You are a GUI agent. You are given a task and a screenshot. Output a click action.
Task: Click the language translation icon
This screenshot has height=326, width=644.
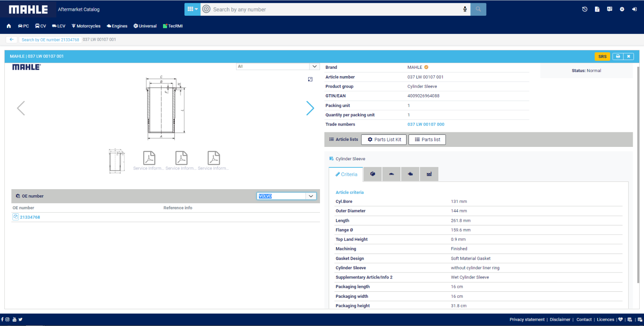tap(609, 9)
